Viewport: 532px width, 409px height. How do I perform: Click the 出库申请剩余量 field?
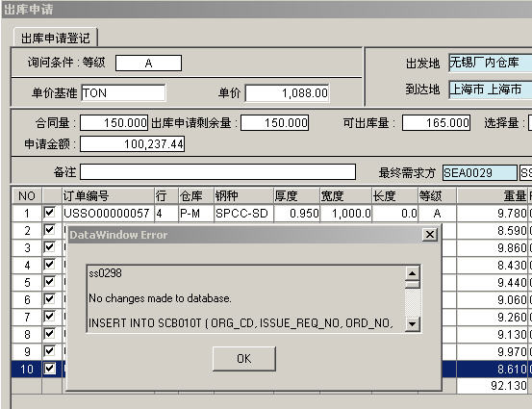pyautogui.click(x=274, y=122)
